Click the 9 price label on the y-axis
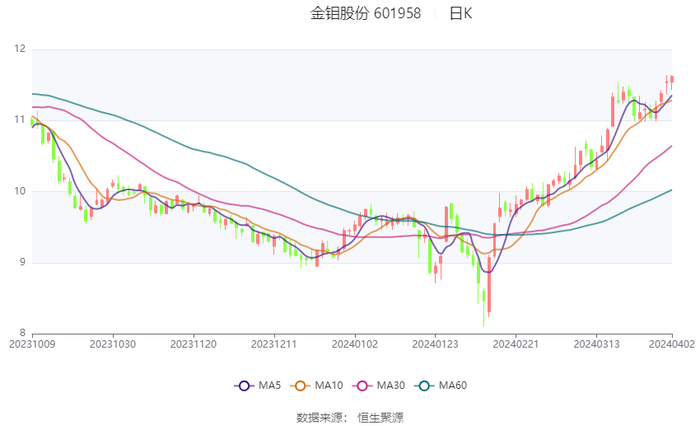 (22, 262)
